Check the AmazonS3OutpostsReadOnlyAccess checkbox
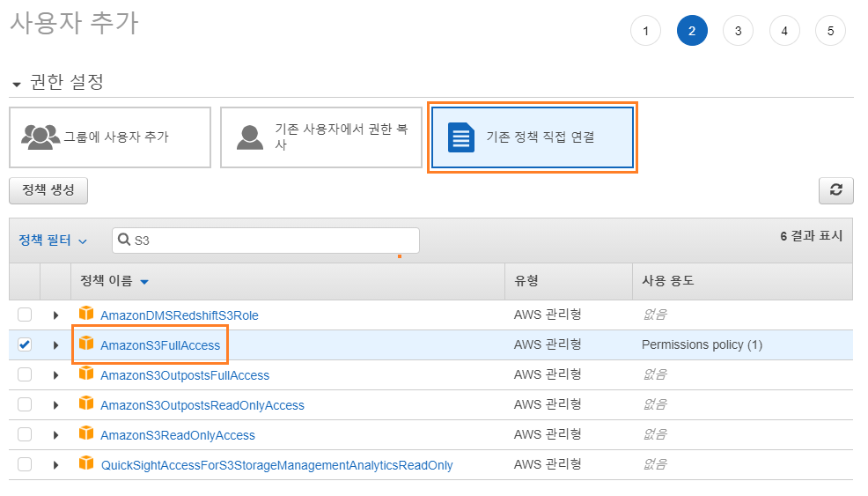The image size is (868, 496). tap(25, 404)
